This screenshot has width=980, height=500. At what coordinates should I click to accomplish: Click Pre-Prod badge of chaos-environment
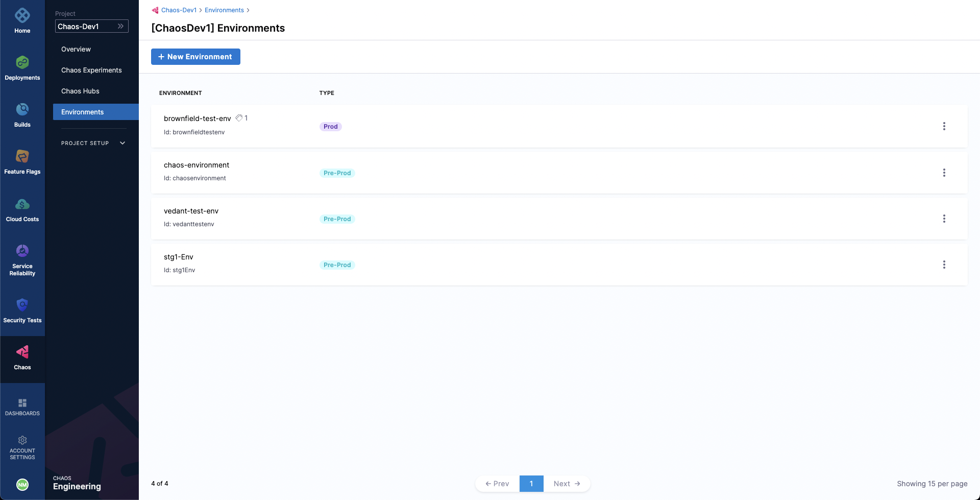click(x=337, y=173)
